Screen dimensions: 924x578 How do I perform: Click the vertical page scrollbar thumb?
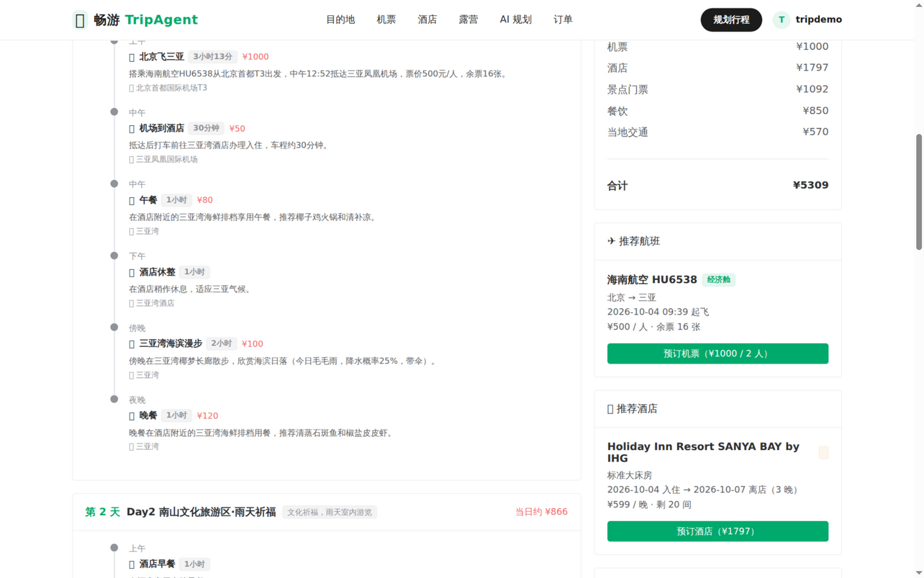pos(919,192)
